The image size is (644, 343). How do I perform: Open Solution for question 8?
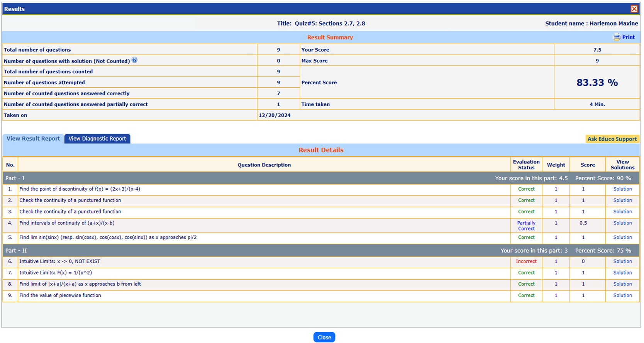point(622,284)
